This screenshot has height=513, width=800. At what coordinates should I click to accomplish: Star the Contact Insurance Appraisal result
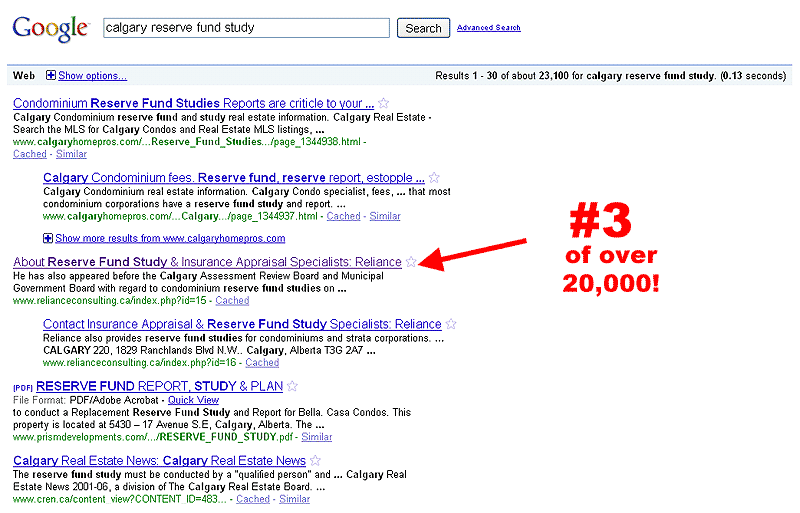coord(451,324)
